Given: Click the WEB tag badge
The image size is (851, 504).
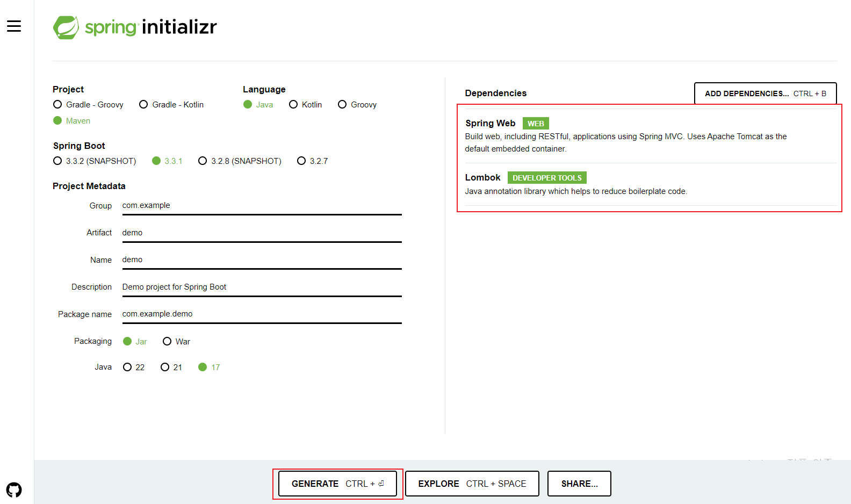Looking at the screenshot, I should pyautogui.click(x=536, y=124).
